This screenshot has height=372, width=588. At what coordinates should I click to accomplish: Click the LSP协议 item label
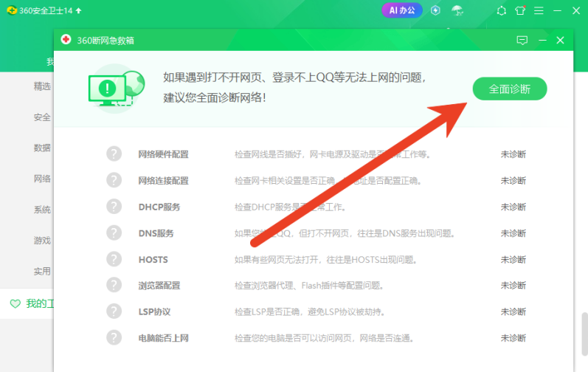tap(154, 311)
